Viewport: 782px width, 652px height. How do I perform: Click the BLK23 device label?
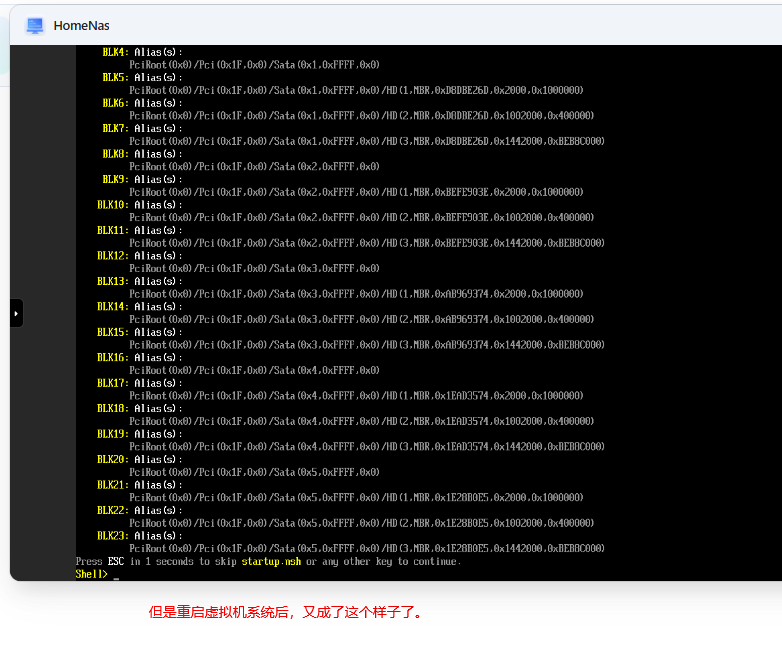click(112, 535)
